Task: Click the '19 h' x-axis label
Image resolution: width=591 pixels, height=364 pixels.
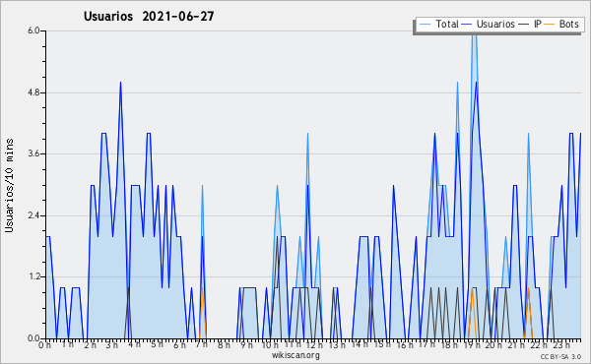Action: tap(471, 345)
